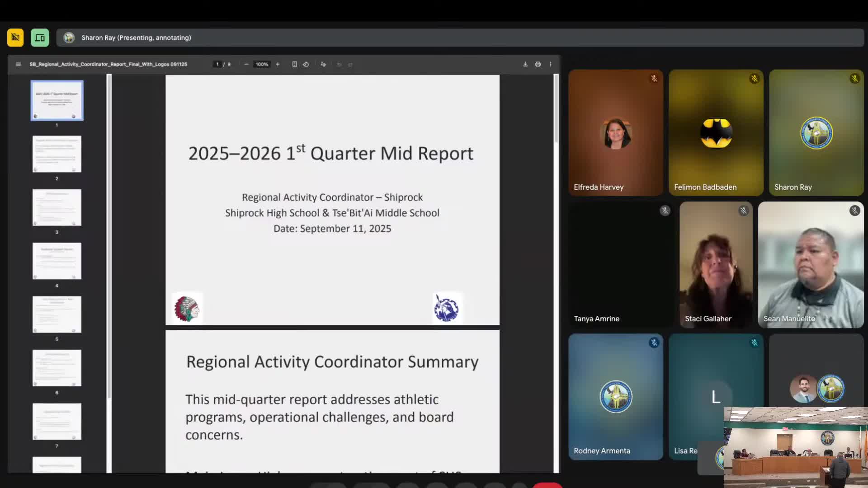
Task: Print the regional activity report
Action: coord(538,64)
